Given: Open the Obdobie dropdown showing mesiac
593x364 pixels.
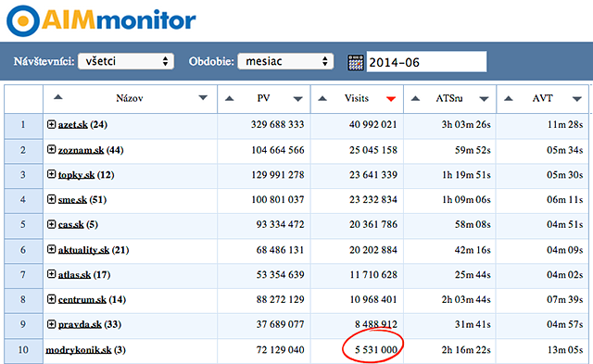Looking at the screenshot, I should pyautogui.click(x=285, y=61).
